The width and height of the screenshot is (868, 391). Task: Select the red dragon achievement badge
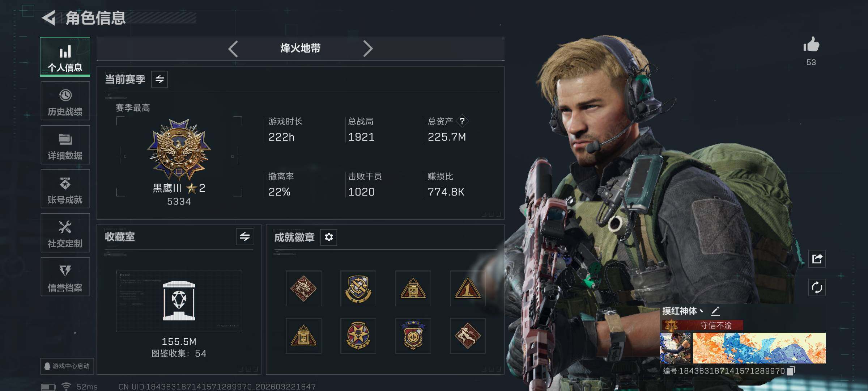[x=303, y=289]
